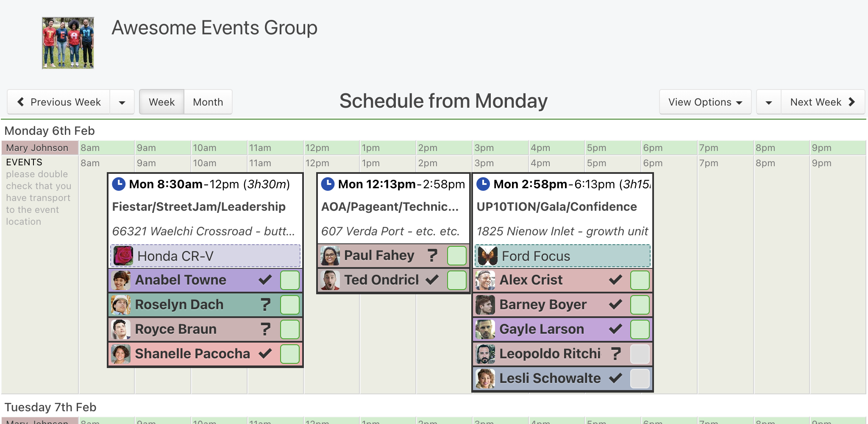
Task: Click the clock icon on UP10TION Gala event
Action: [483, 184]
